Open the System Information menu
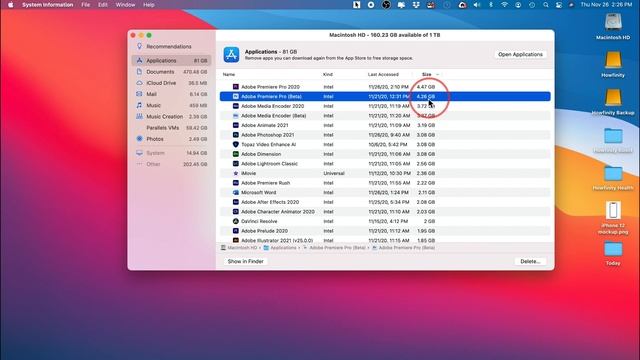This screenshot has width=640, height=360. pyautogui.click(x=47, y=5)
